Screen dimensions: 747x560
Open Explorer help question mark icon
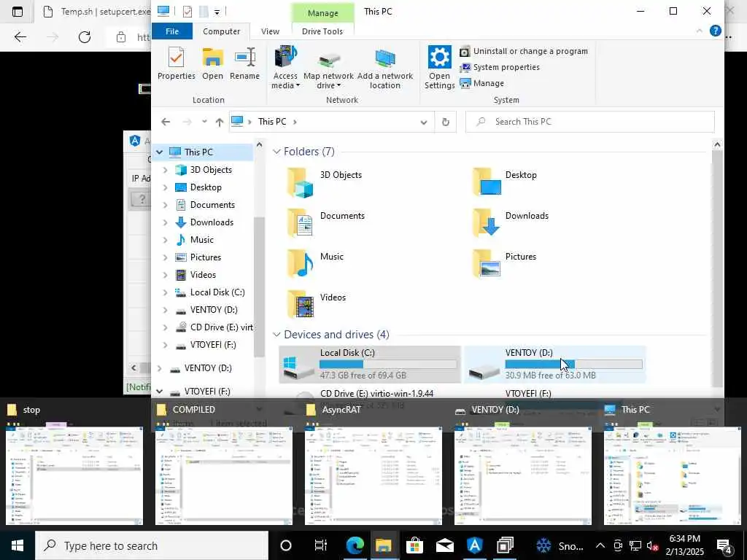[715, 31]
